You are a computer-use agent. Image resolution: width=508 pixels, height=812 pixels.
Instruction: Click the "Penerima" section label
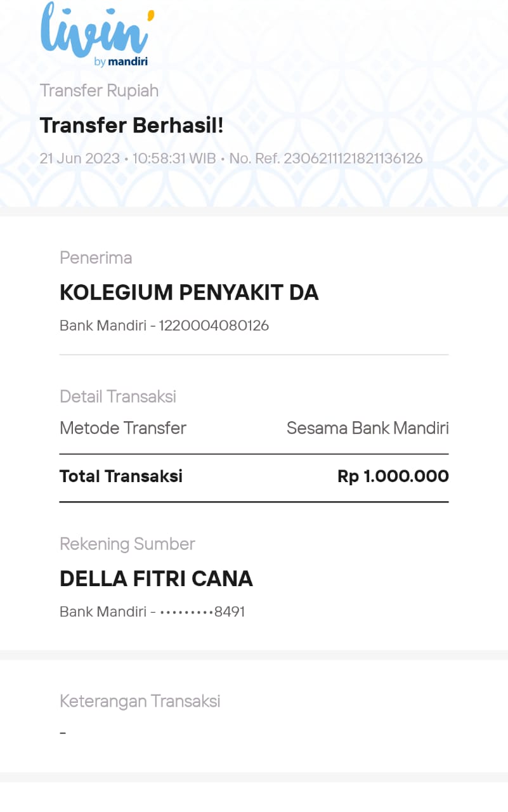pos(96,258)
